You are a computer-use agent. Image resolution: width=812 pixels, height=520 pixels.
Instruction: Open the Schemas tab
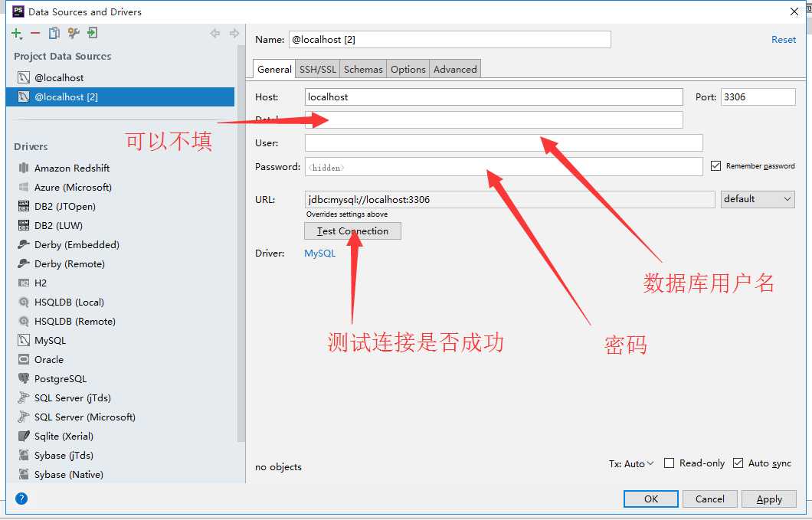click(x=363, y=69)
